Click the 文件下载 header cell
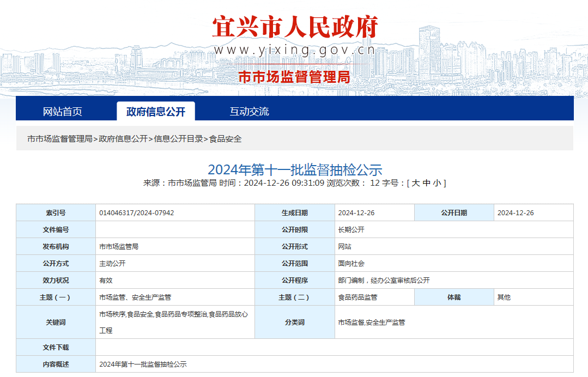Screen dimensions: 588x377 coord(56,348)
